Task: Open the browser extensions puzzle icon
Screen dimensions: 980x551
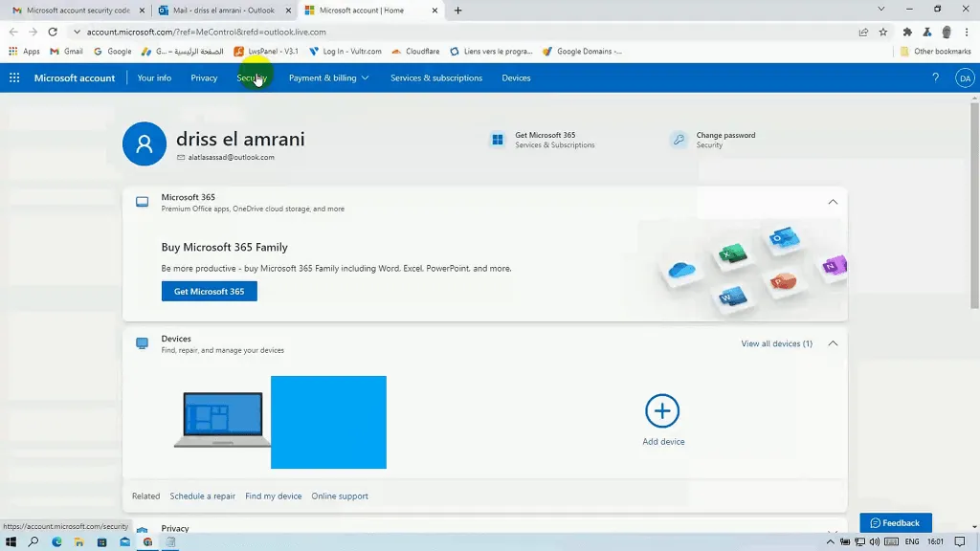Action: 907,32
